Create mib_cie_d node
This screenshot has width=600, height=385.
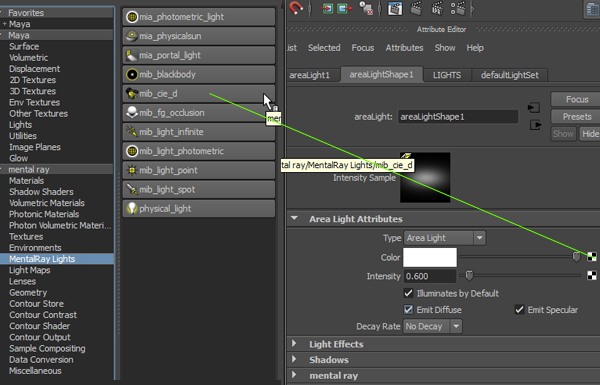(x=199, y=93)
